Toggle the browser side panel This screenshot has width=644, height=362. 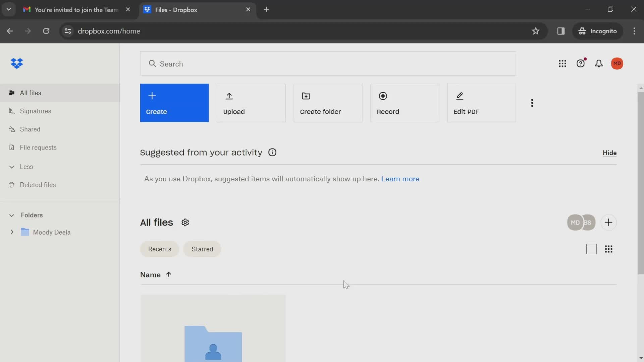click(561, 31)
